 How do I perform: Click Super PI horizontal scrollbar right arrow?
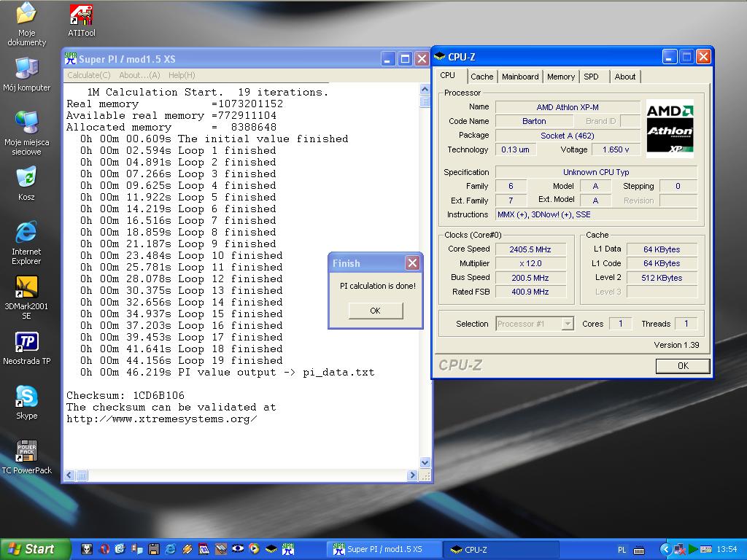(x=413, y=475)
